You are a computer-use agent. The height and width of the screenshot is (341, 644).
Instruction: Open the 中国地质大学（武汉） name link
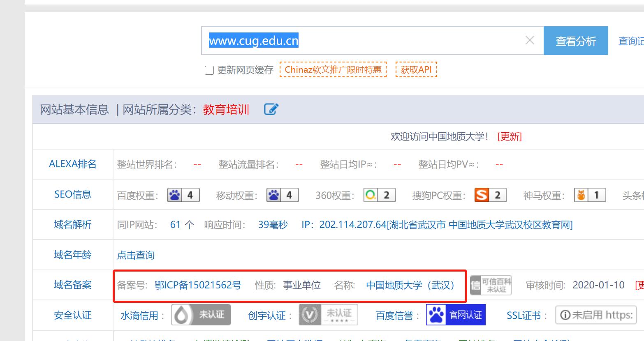point(410,285)
